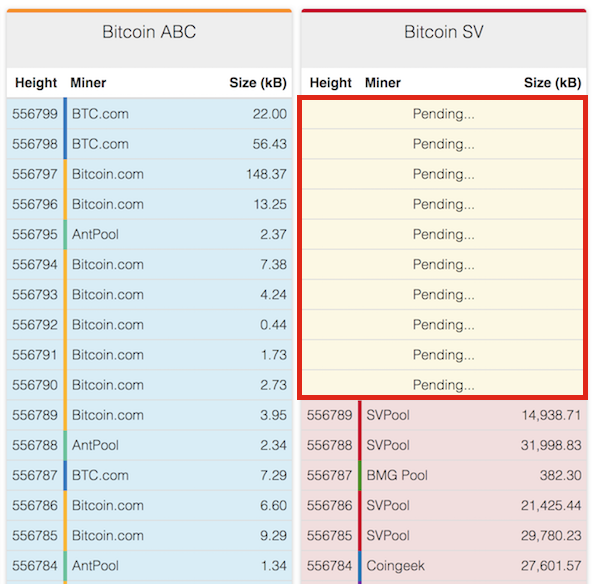Select ABC block size 0.44 row

(x=149, y=325)
